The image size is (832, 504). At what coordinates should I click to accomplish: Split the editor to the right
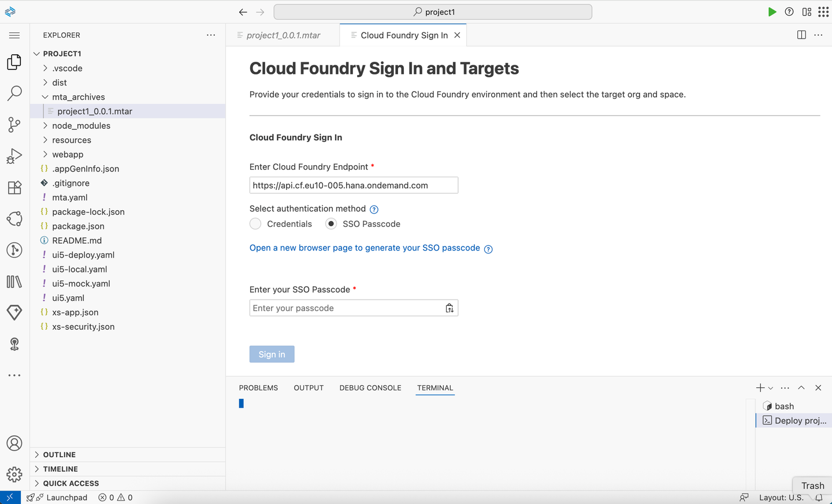tap(801, 35)
